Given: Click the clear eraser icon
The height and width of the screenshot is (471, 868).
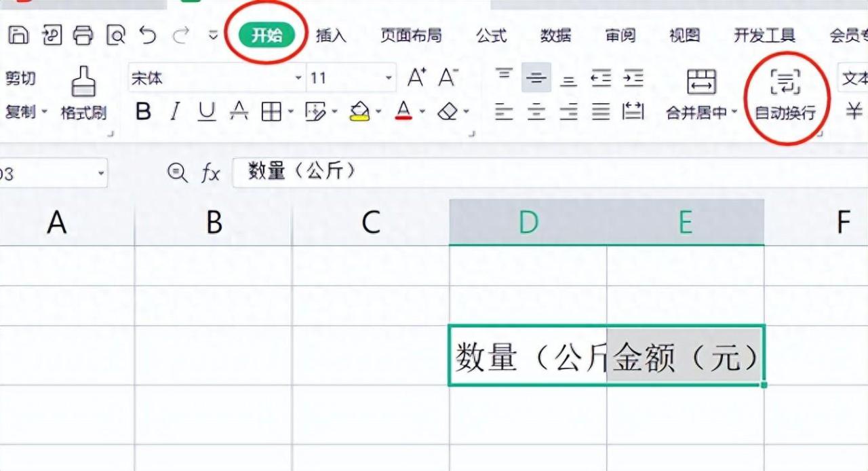Looking at the screenshot, I should (x=448, y=111).
